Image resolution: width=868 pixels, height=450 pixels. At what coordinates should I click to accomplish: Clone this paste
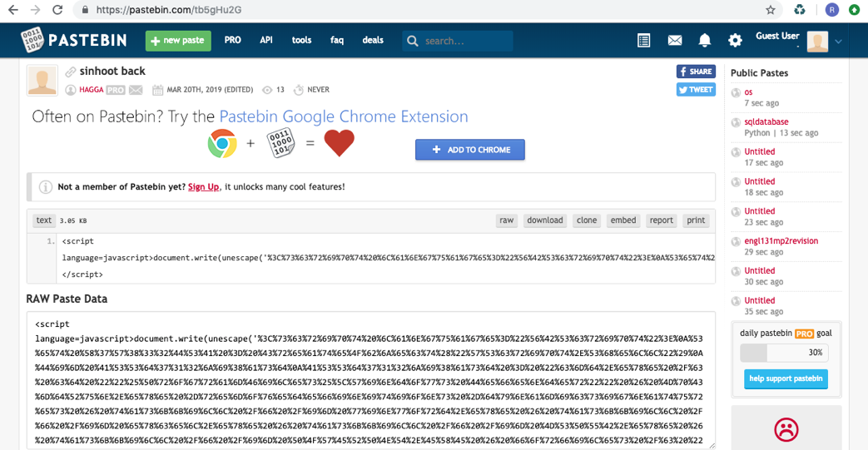(x=587, y=220)
